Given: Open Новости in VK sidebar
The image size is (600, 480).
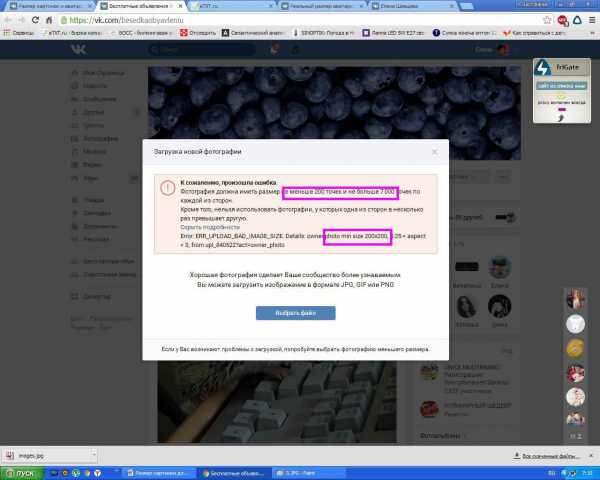Looking at the screenshot, I should tap(90, 86).
